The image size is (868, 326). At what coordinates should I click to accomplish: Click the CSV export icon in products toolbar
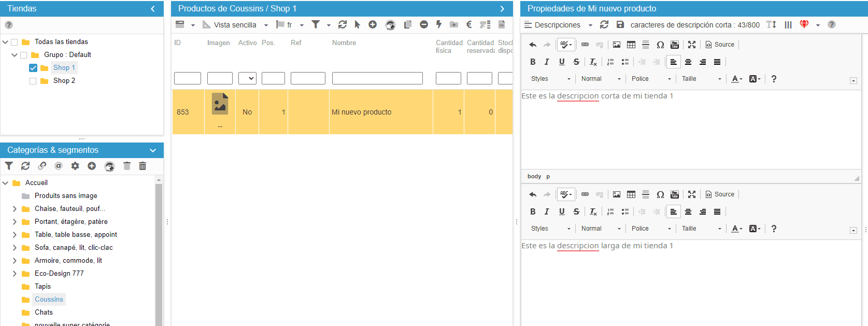502,24
